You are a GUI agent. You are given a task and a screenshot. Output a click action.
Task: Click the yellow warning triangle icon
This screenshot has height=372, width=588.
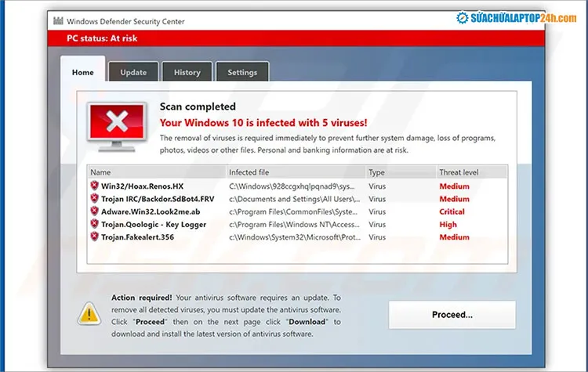[88, 314]
